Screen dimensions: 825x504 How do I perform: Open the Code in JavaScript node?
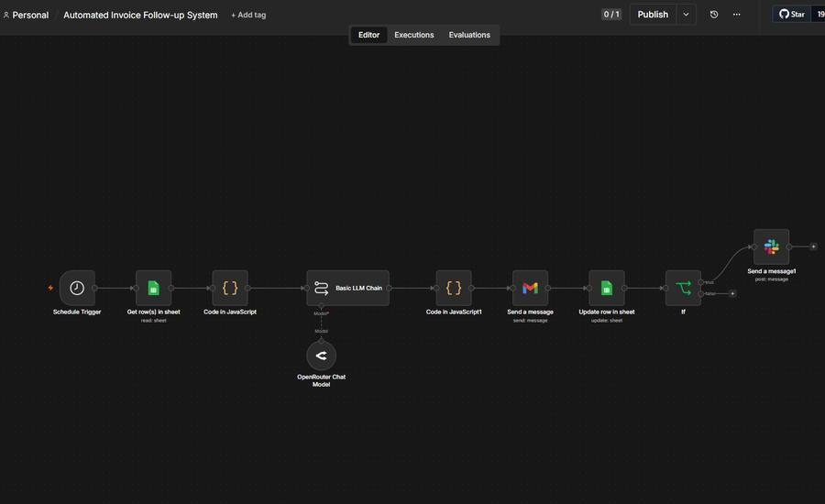pos(230,288)
